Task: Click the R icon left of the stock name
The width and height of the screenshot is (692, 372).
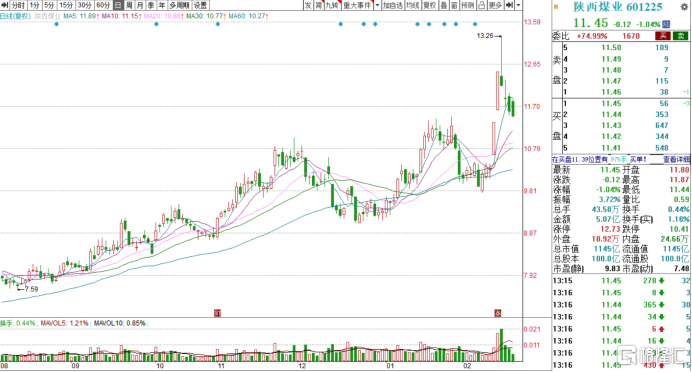Action: pos(556,7)
